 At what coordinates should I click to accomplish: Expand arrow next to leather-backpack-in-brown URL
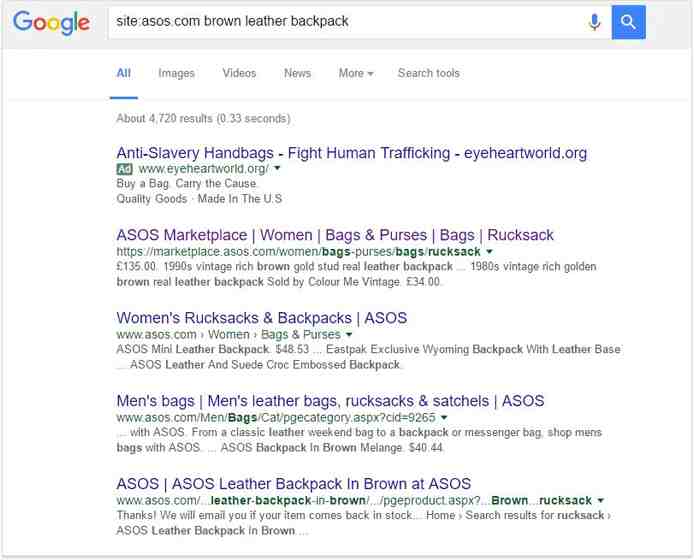(x=601, y=500)
